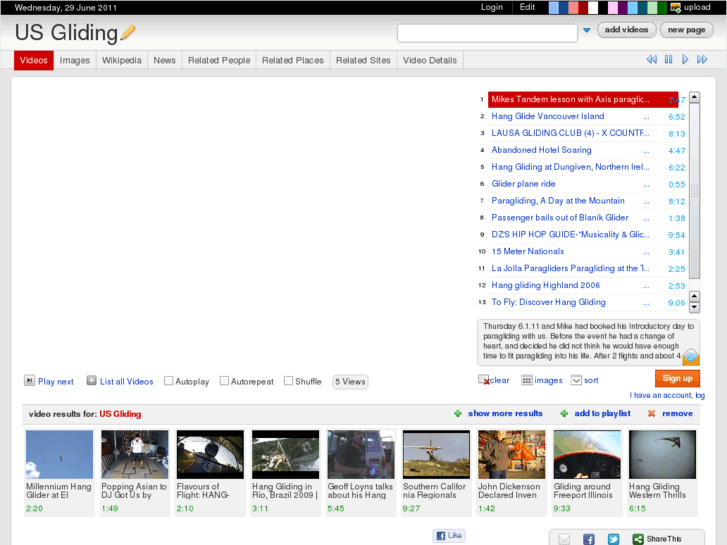Open the sort dropdown
The image size is (727, 545).
[576, 380]
